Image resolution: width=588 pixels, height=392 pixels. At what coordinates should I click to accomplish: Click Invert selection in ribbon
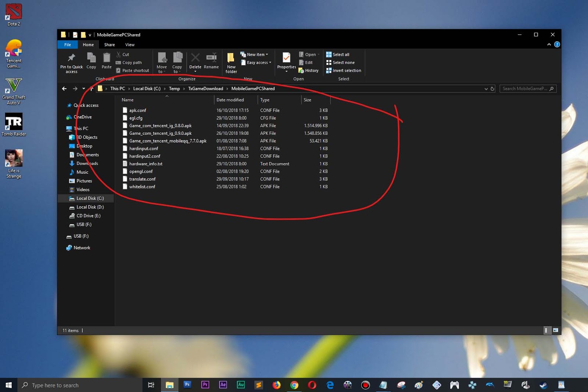(x=344, y=71)
